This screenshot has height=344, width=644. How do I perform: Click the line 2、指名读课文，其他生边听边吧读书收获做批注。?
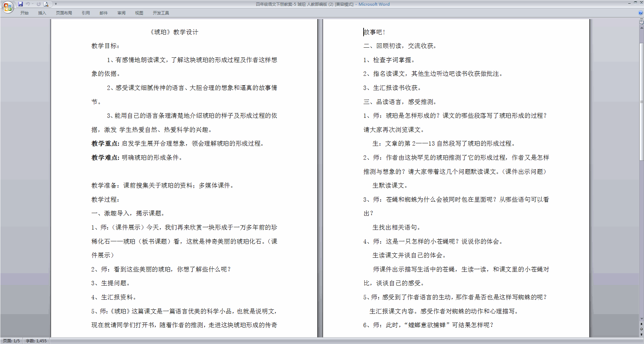(x=433, y=74)
